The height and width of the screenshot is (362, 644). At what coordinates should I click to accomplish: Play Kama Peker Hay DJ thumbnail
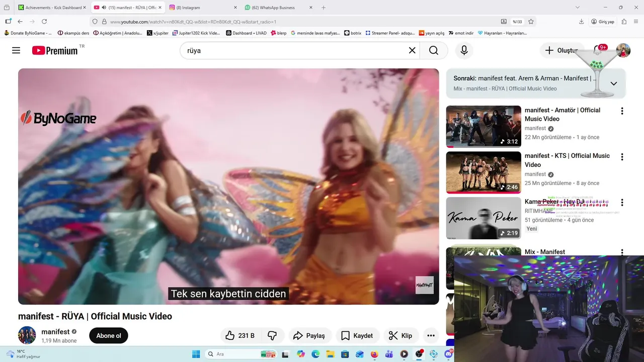(x=484, y=218)
